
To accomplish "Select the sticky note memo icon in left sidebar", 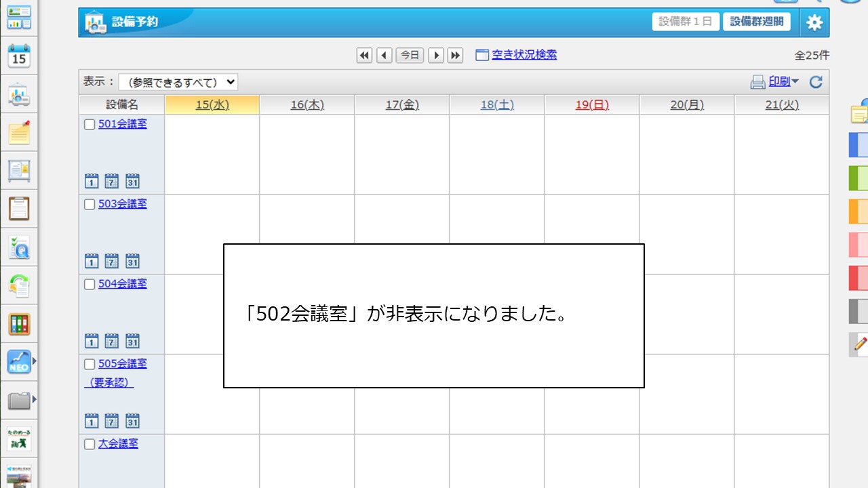I will click(20, 133).
